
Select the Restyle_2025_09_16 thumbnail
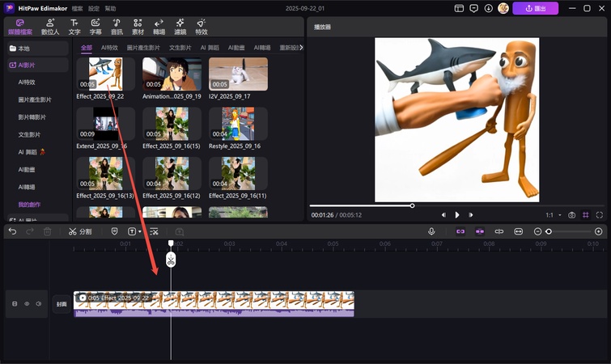pyautogui.click(x=238, y=124)
